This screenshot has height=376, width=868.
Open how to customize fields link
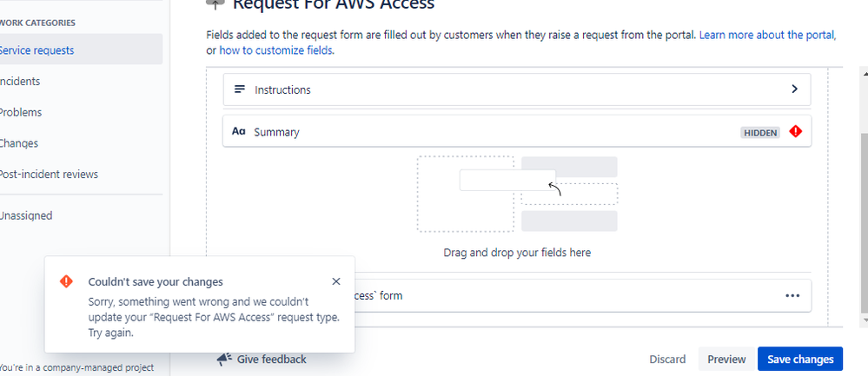(275, 50)
